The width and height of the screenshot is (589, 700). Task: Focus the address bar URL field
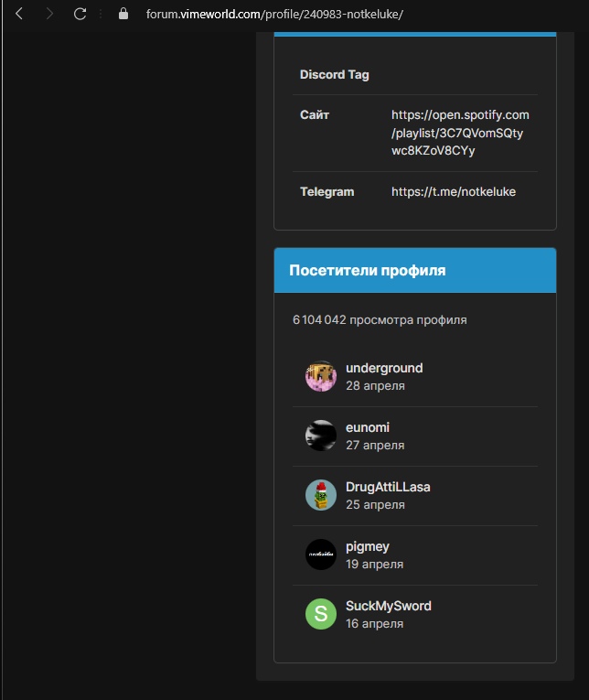point(274,15)
